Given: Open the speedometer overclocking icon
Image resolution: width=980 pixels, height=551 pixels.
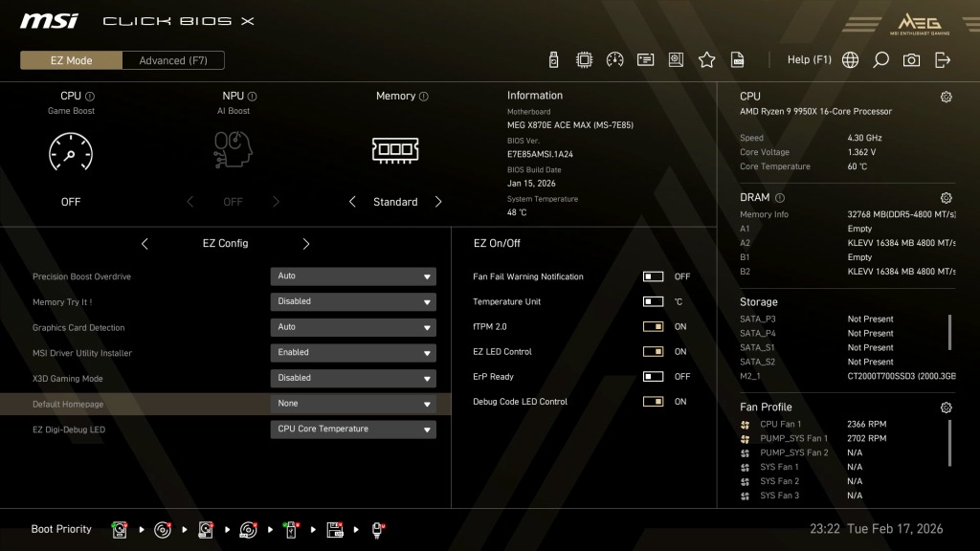Looking at the screenshot, I should [615, 60].
